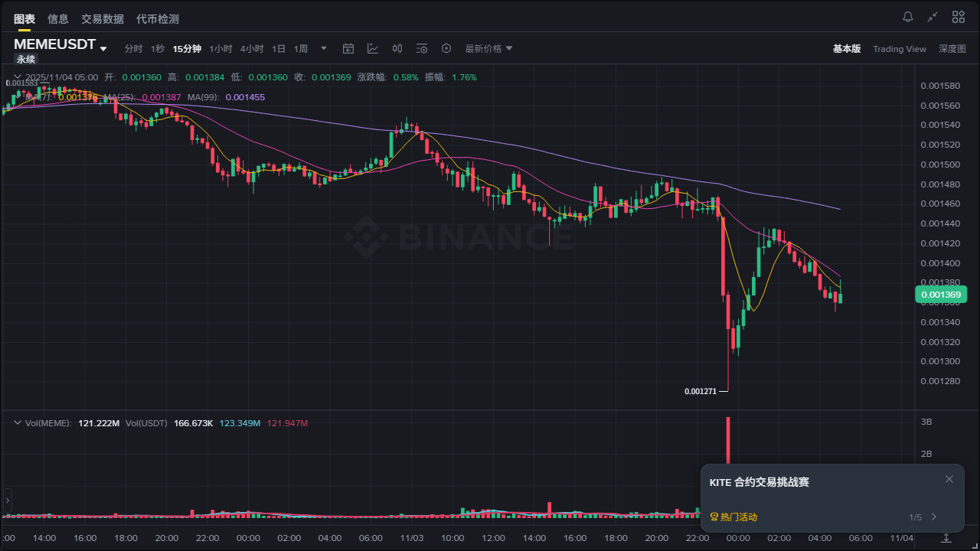Open the MEMEUSDT symbol dropdown
Viewport: 980px width, 551px height.
(x=103, y=48)
